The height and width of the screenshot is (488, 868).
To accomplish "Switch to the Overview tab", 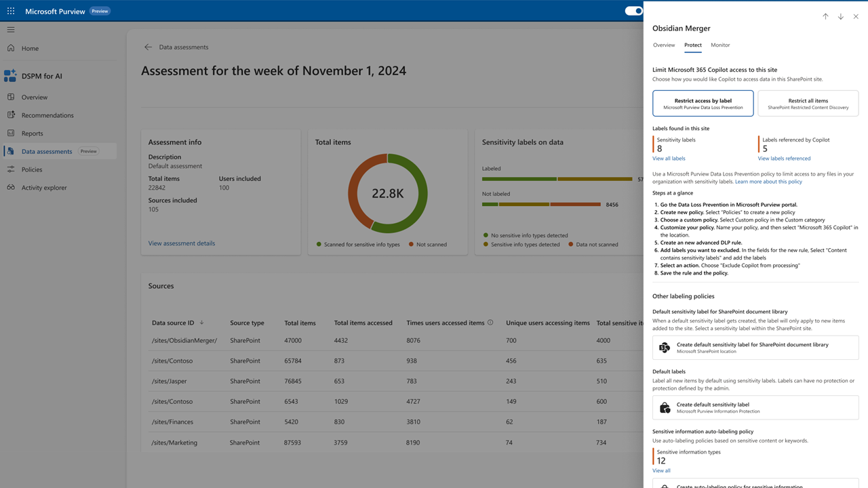I will tap(664, 45).
